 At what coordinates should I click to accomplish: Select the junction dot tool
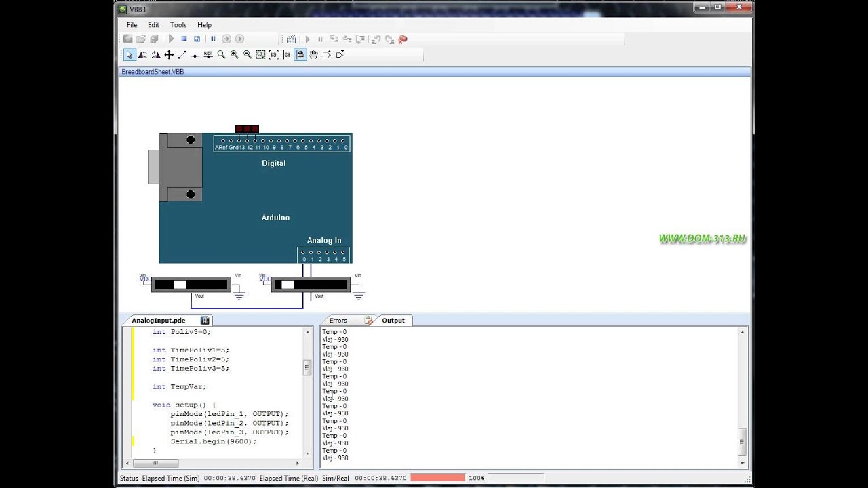tap(195, 55)
